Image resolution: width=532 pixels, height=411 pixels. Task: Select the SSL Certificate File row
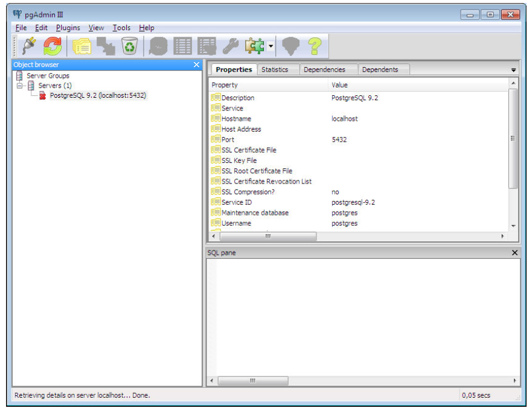click(359, 150)
